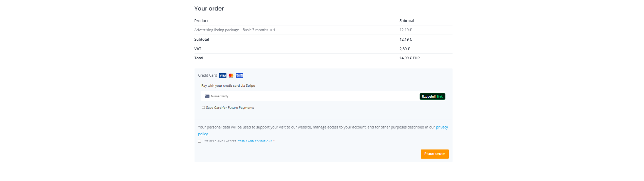644x181 pixels.
Task: Click the Product column header
Action: (201, 21)
